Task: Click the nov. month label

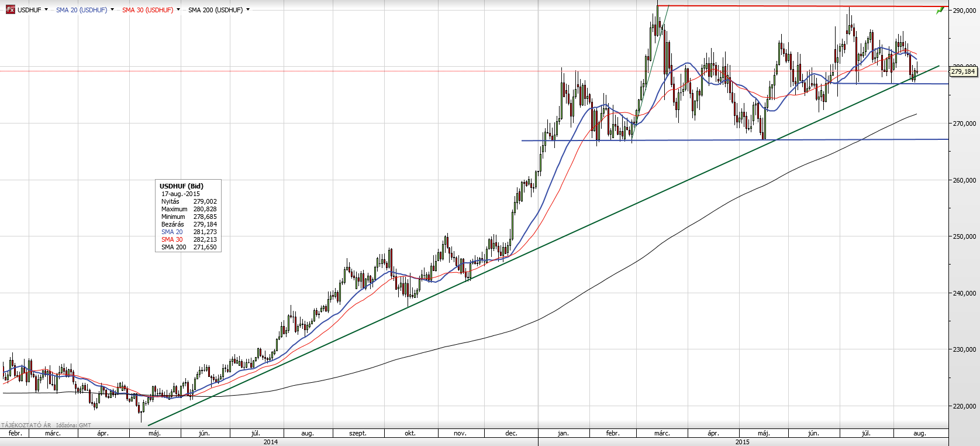Action: pos(460,433)
